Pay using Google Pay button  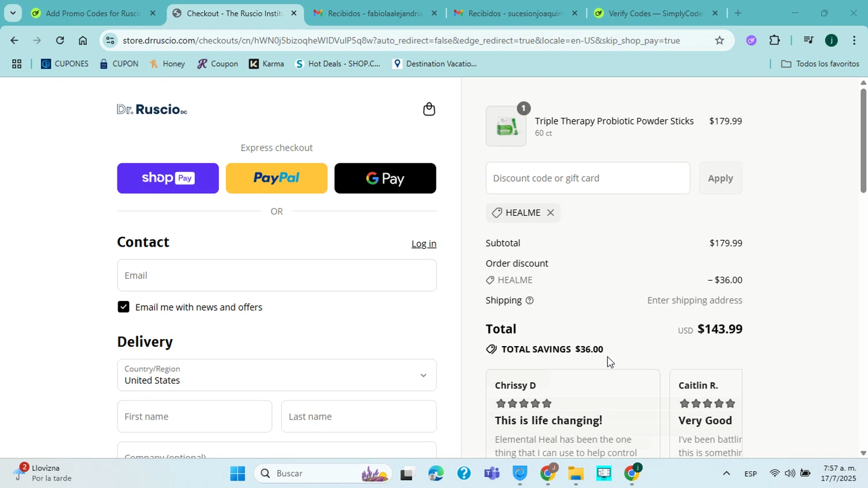pos(385,178)
